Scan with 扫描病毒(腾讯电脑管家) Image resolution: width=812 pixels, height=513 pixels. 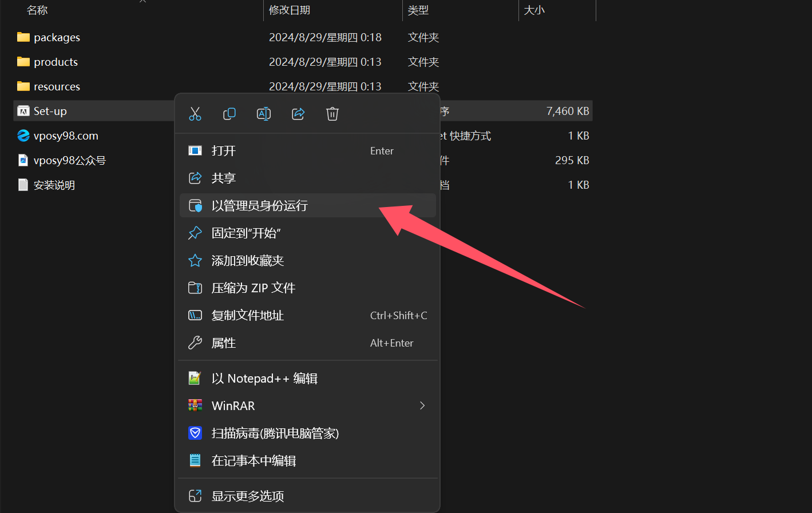click(275, 434)
